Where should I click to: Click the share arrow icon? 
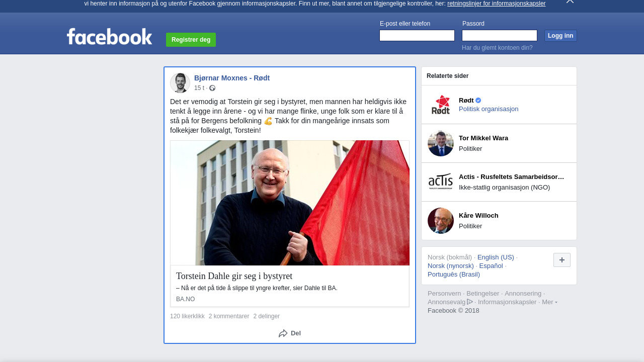click(283, 333)
